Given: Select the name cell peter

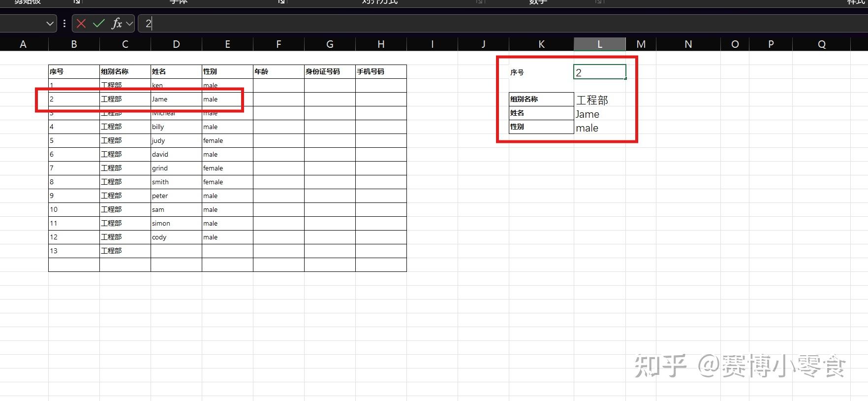Looking at the screenshot, I should [176, 196].
